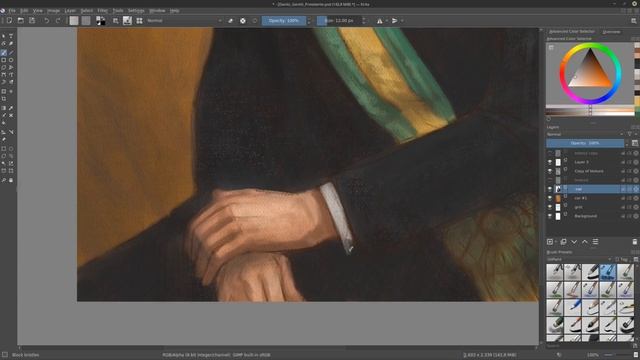Toggle preserve alpha in the toolbar
This screenshot has width=640, height=360.
(x=243, y=20)
